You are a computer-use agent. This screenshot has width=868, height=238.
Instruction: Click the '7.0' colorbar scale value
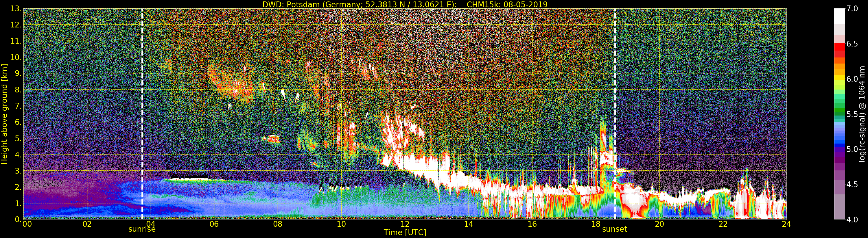(x=852, y=9)
